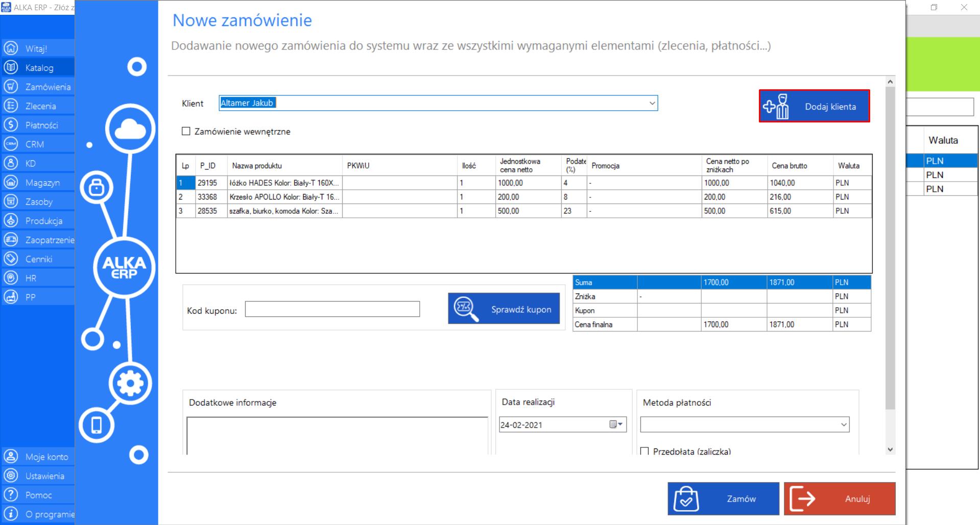Click the Dodaj klienta button
Image resolution: width=980 pixels, height=525 pixels.
click(x=814, y=106)
